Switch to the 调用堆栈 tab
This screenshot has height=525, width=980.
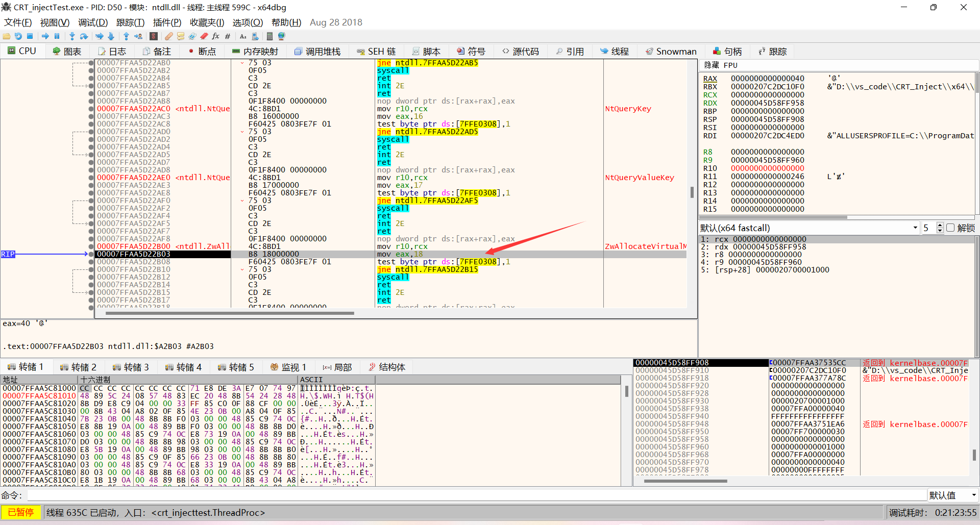click(317, 52)
